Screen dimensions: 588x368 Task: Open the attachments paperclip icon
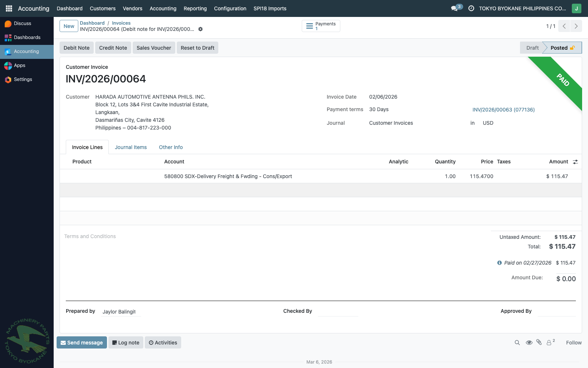pos(539,342)
